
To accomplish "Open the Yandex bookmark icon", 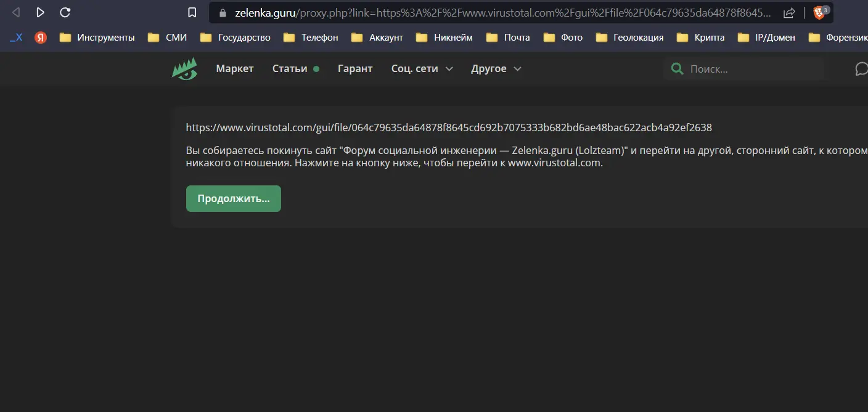I will click(x=41, y=38).
